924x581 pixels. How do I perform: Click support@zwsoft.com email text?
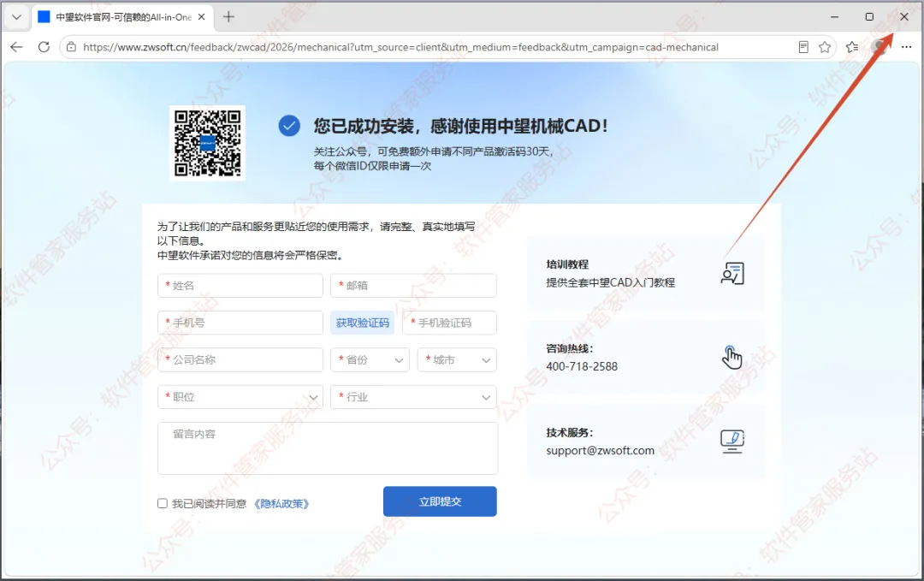click(x=600, y=451)
